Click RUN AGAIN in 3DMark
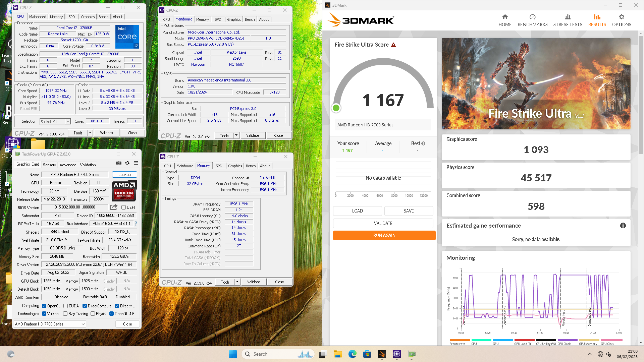 pos(384,235)
